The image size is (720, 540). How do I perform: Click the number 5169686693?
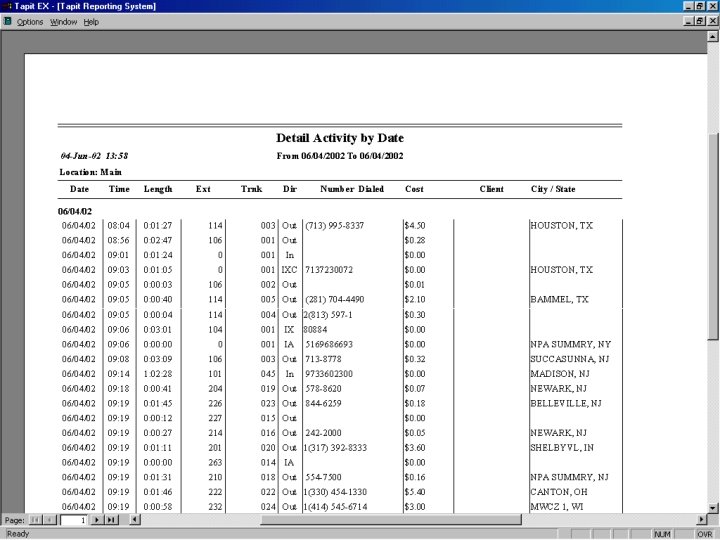coord(329,344)
